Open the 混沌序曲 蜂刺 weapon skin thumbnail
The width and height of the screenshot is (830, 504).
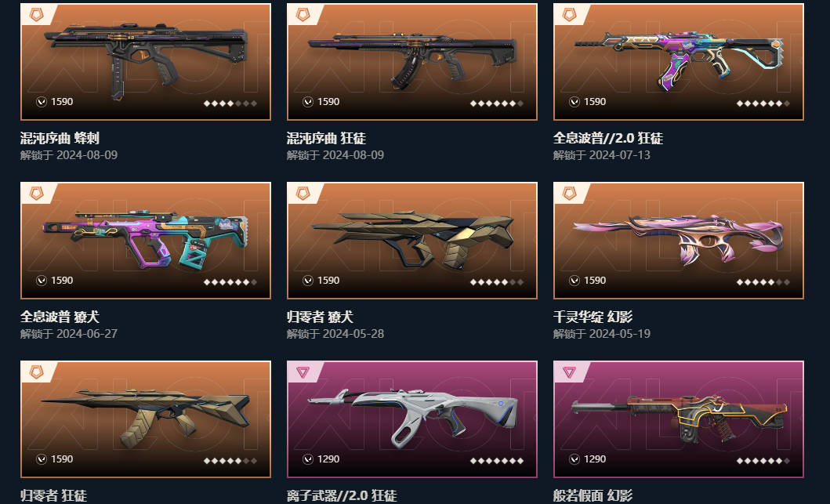click(146, 62)
